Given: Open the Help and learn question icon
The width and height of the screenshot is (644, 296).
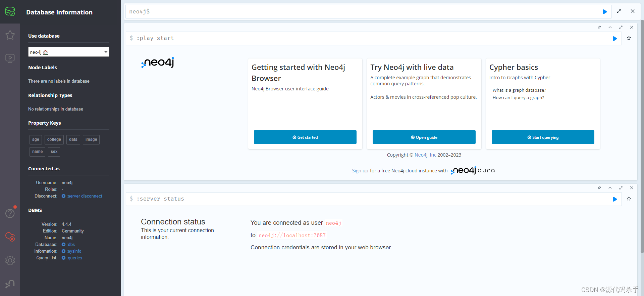Looking at the screenshot, I should pos(10,213).
